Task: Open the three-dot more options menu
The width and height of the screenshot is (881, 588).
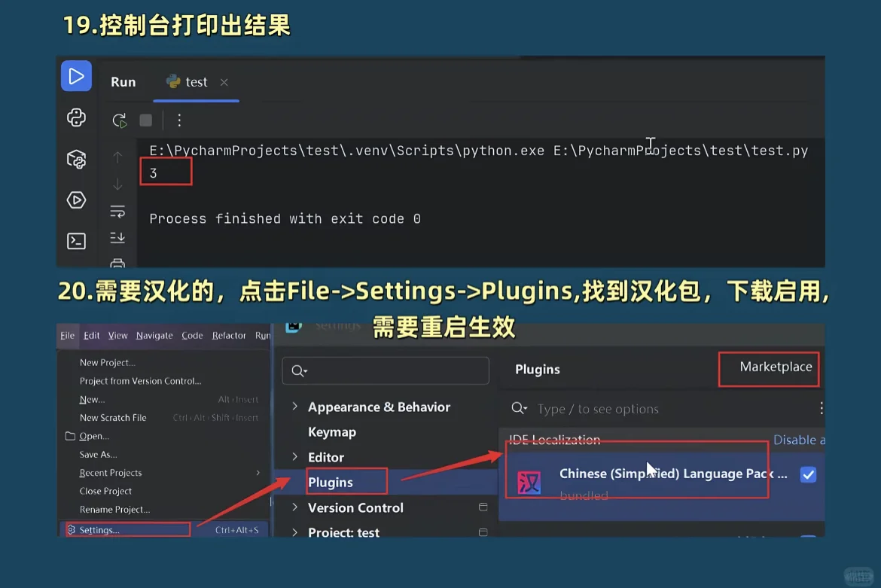Action: coord(179,120)
